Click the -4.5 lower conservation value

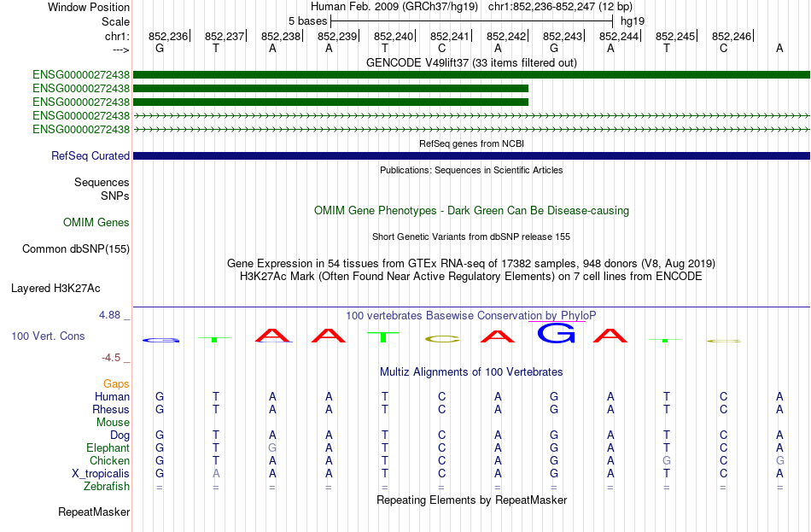[x=111, y=358]
